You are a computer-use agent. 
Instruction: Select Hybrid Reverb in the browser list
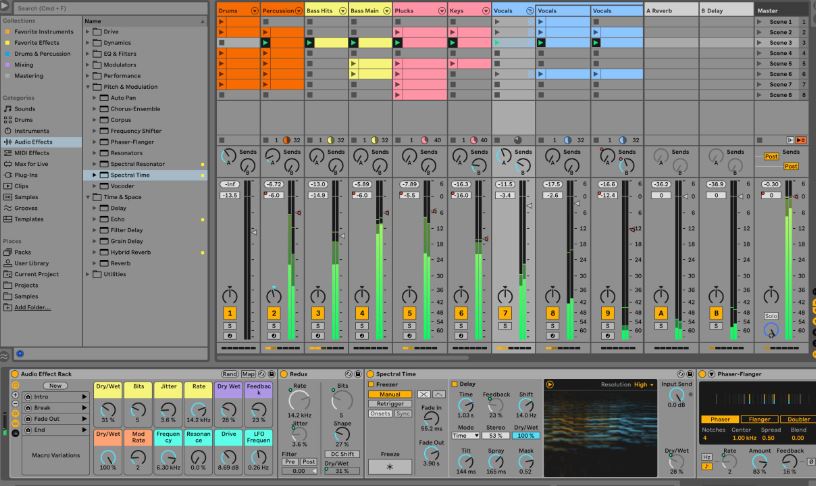coord(131,252)
